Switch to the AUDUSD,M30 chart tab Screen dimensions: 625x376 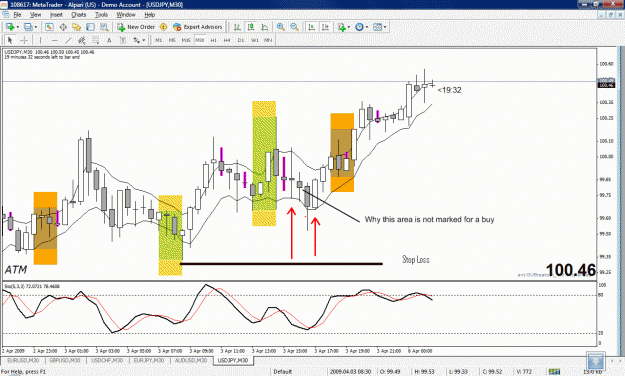(x=191, y=360)
